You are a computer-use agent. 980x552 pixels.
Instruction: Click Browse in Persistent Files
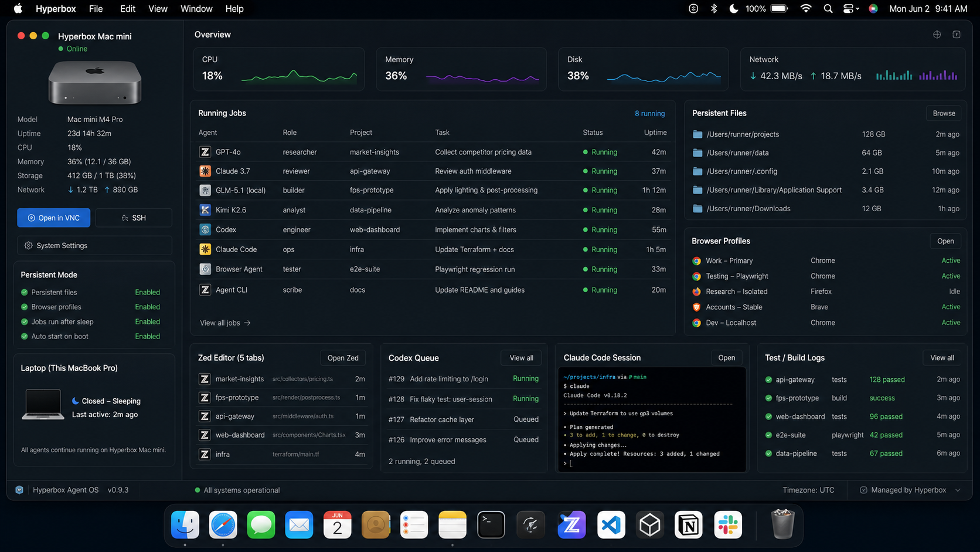944,113
